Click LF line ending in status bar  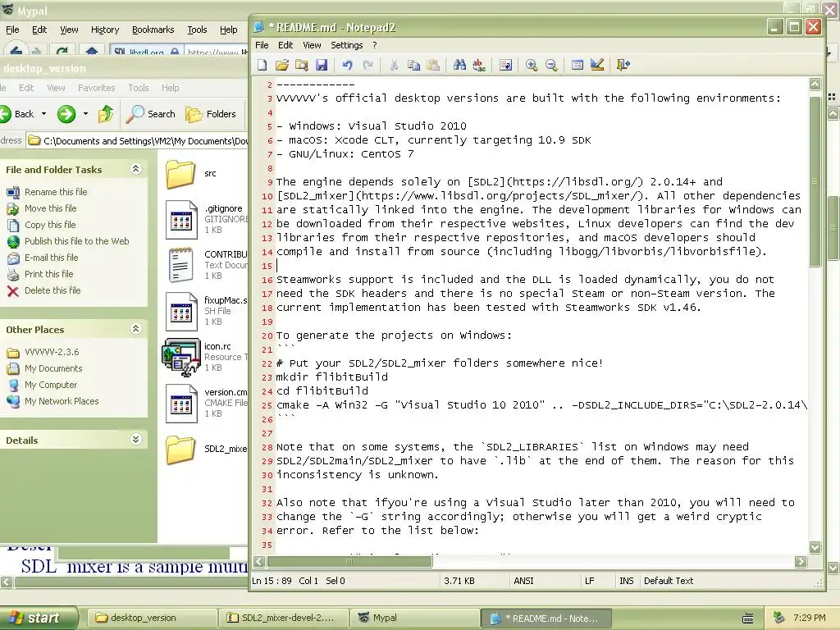(589, 581)
